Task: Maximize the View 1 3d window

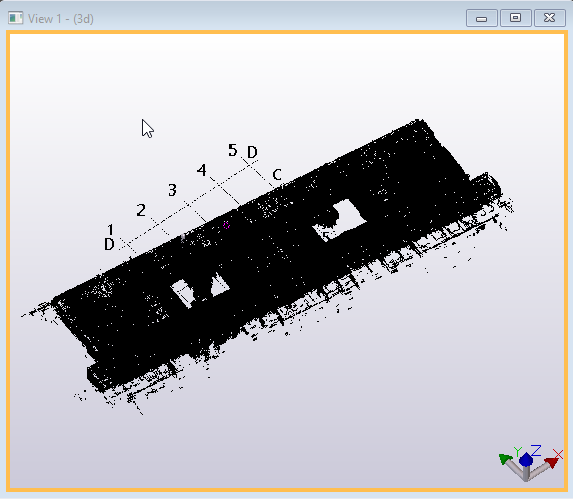Action: pyautogui.click(x=515, y=18)
